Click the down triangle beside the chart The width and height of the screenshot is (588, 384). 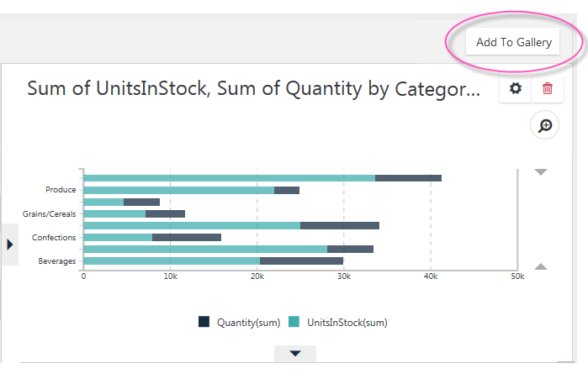coord(540,172)
